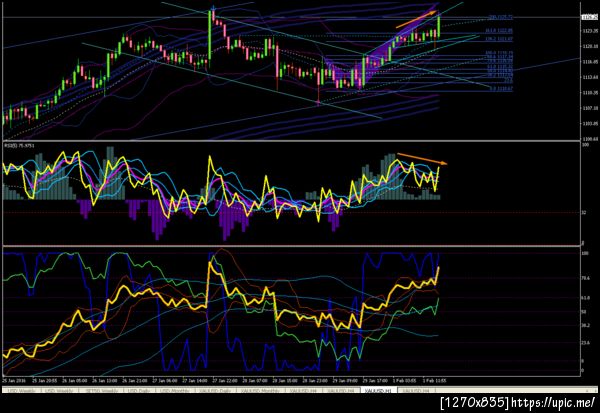Click the 1 Feb 11:55 time label
Screen dimensions: 600x413
tap(435, 381)
